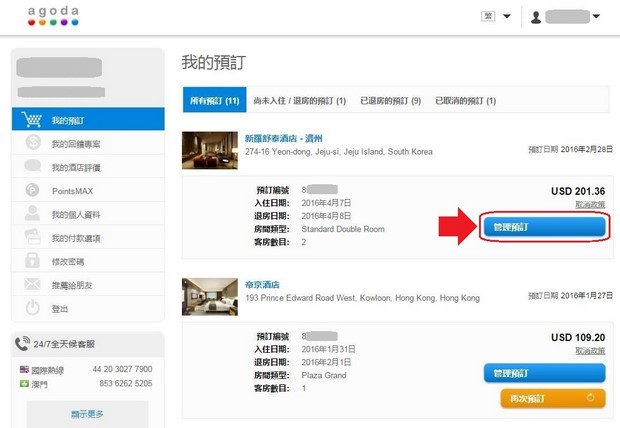Image resolution: width=620 pixels, height=428 pixels.
Task: Select the shopping cart icon for 我的預訂
Action: click(32, 119)
